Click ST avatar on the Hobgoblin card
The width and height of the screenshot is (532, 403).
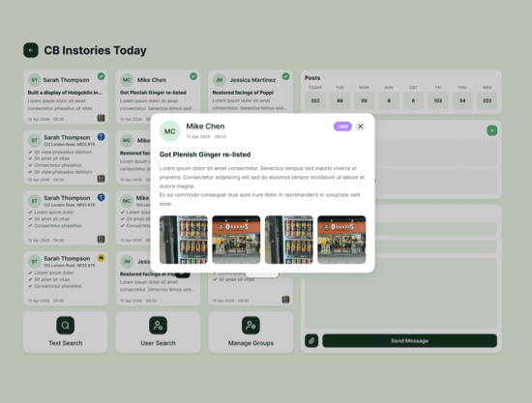[x=34, y=80]
